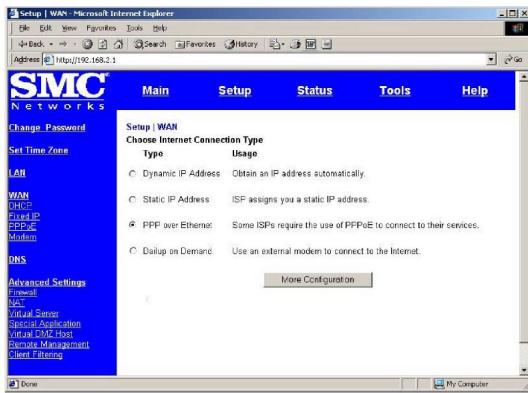Click the 'Obtain an IP address automatically' text
Viewport: 528px width, 393px height.
(299, 174)
